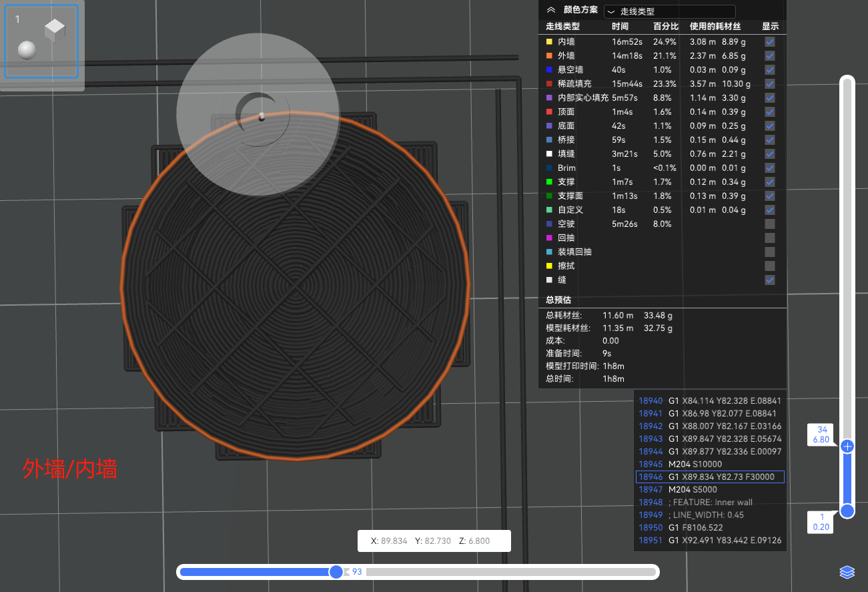Click the horizontal move slider handle at 93
Image resolution: width=868 pixels, height=592 pixels.
[x=336, y=572]
